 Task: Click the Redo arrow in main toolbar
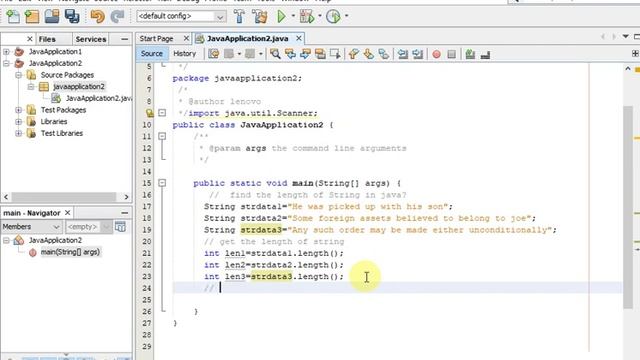(x=118, y=16)
